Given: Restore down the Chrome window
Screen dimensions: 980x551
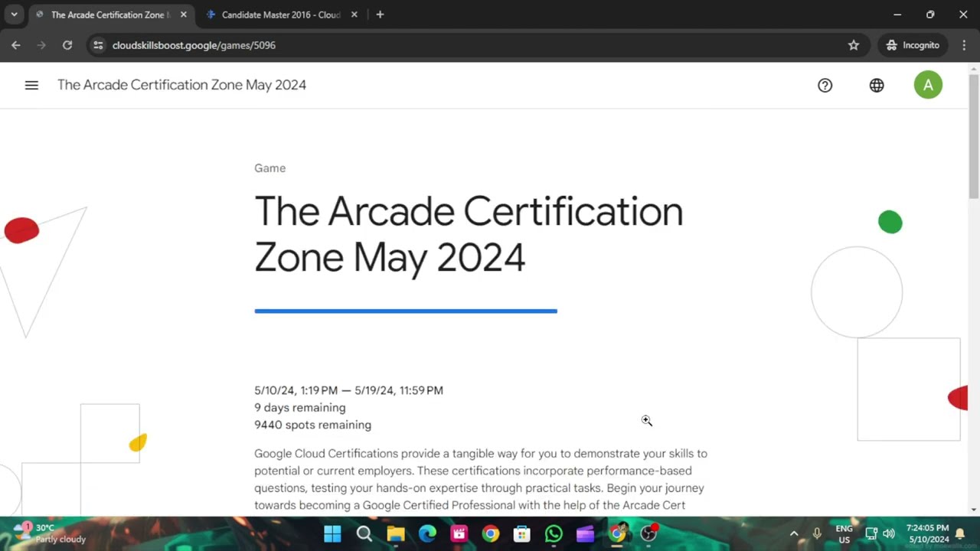Looking at the screenshot, I should (x=930, y=15).
